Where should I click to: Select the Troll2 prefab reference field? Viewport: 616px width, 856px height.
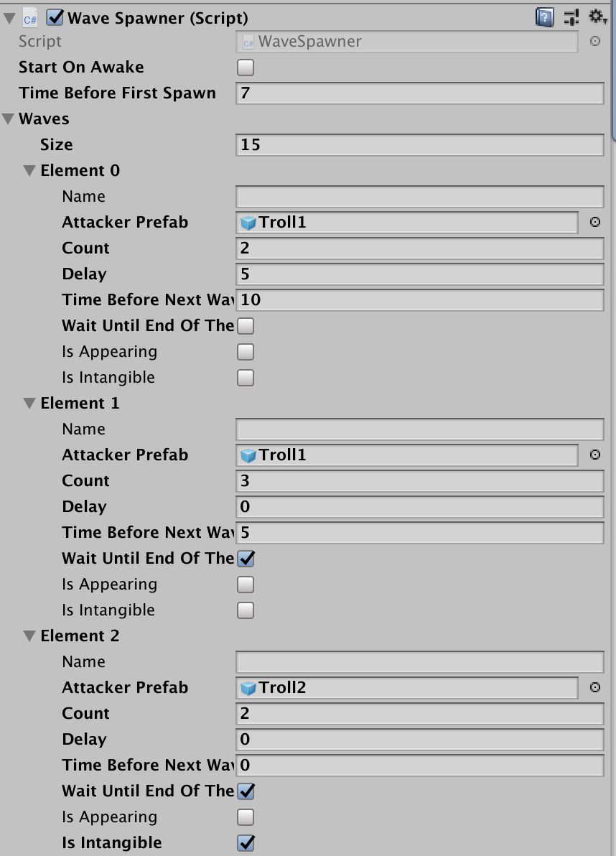[x=407, y=687]
